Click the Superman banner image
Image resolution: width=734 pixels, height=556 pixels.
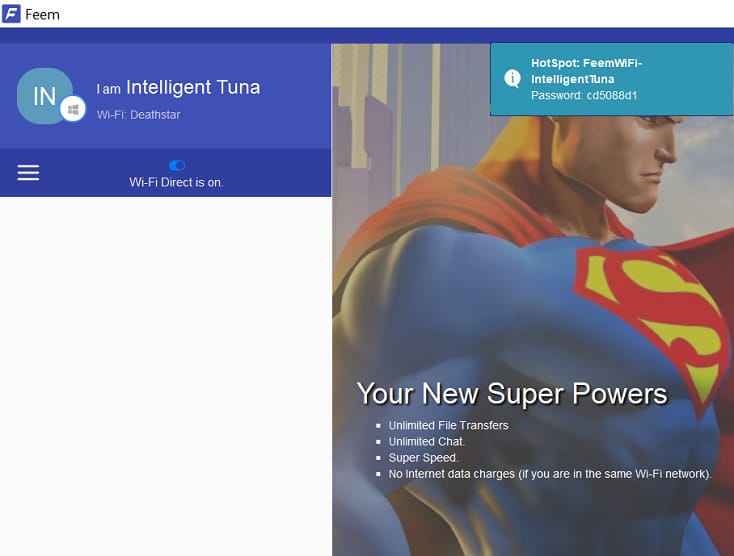coord(533,300)
